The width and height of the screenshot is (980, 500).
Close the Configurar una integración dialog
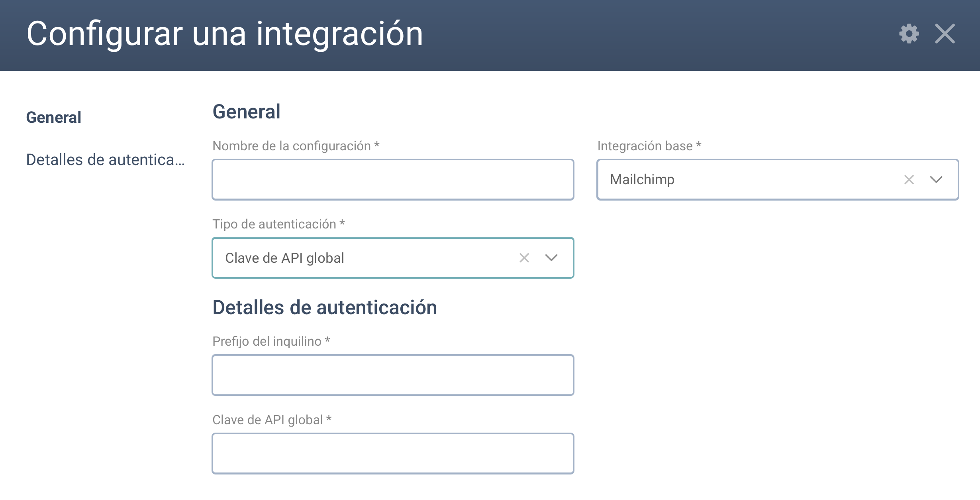945,33
